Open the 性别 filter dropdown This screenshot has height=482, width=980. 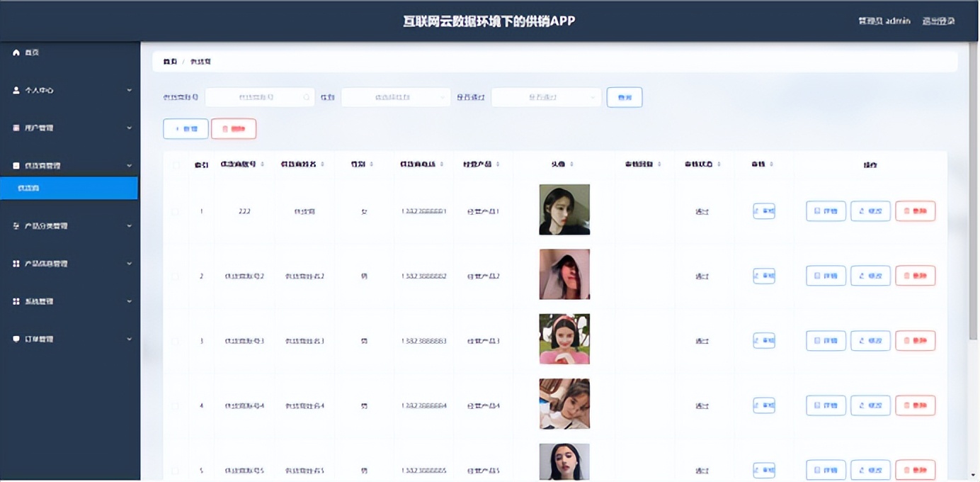(x=395, y=96)
